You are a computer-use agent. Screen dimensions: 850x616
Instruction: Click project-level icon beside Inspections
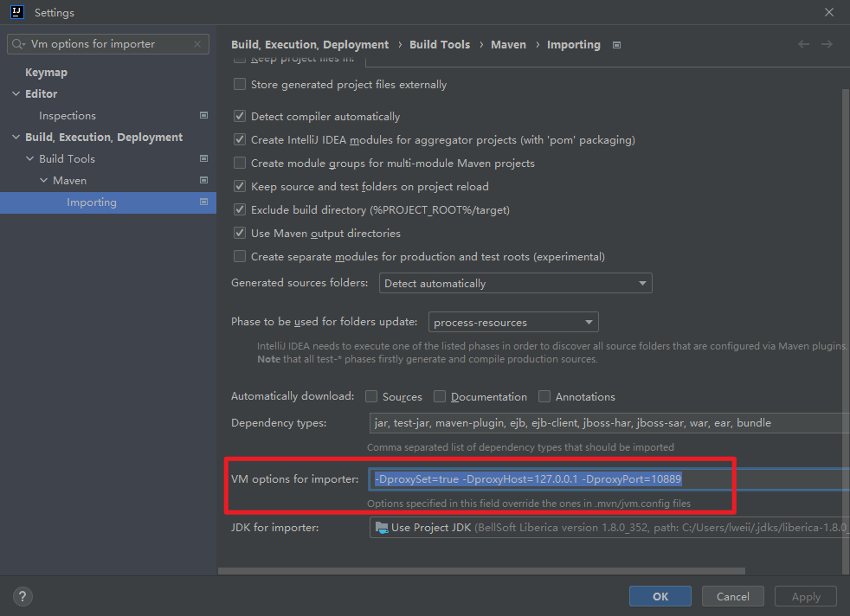(x=203, y=115)
